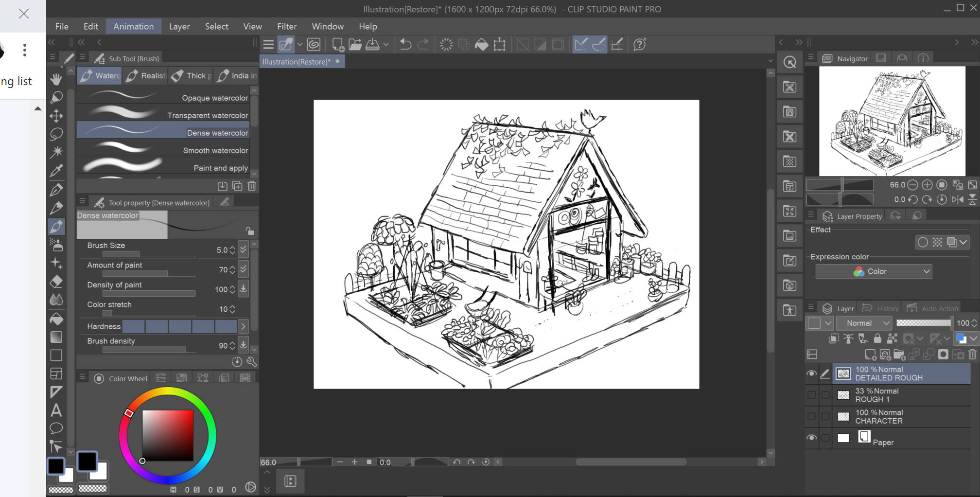Toggle visibility of the Paper layer
The height and width of the screenshot is (497, 980).
tap(811, 438)
